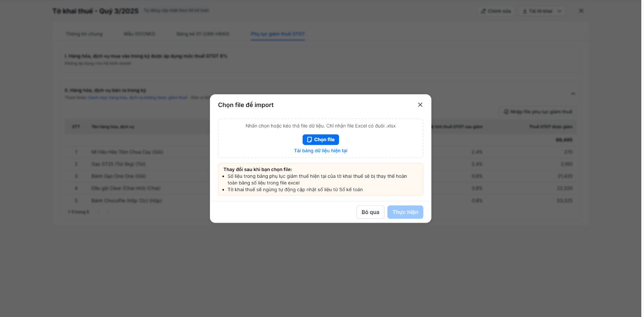This screenshot has width=644, height=317.
Task: Open the Danh mục hàng hóa không được giảm thuế link
Action: [138, 98]
